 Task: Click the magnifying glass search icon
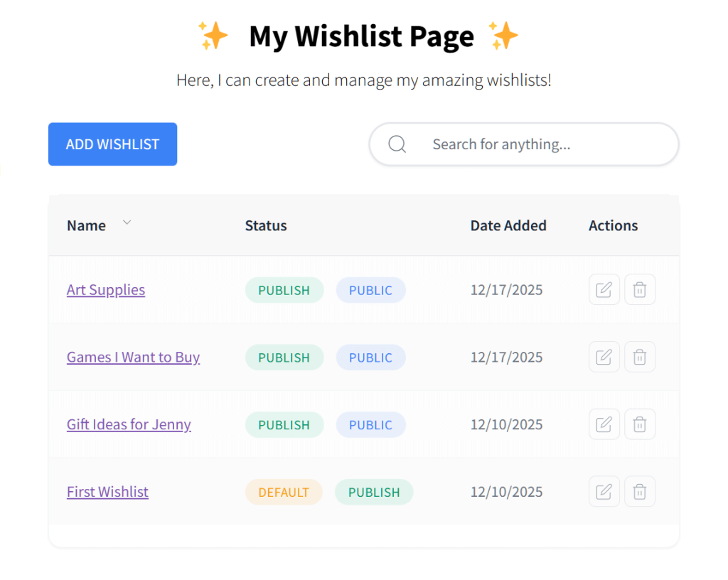click(397, 144)
